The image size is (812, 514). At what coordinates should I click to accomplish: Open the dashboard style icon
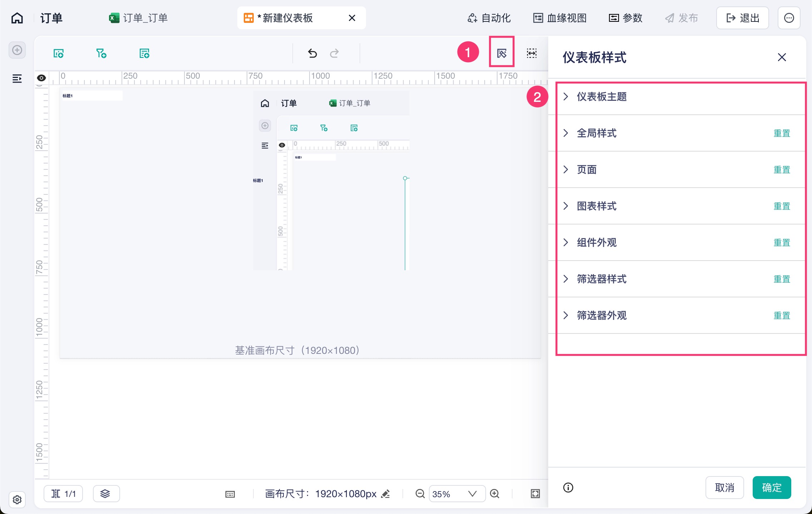(x=502, y=54)
